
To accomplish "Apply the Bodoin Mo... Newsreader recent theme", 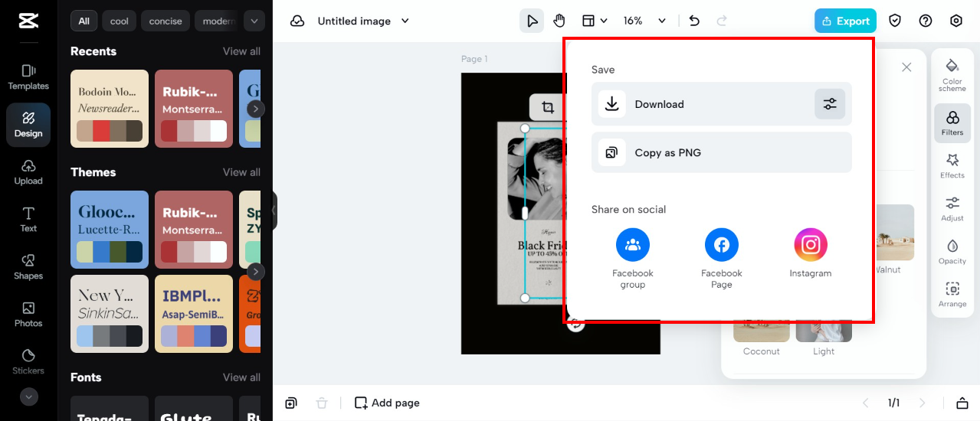I will pyautogui.click(x=110, y=109).
